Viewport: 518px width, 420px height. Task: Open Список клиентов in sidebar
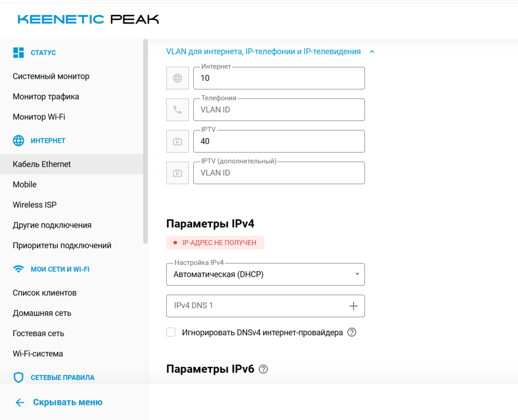point(45,293)
